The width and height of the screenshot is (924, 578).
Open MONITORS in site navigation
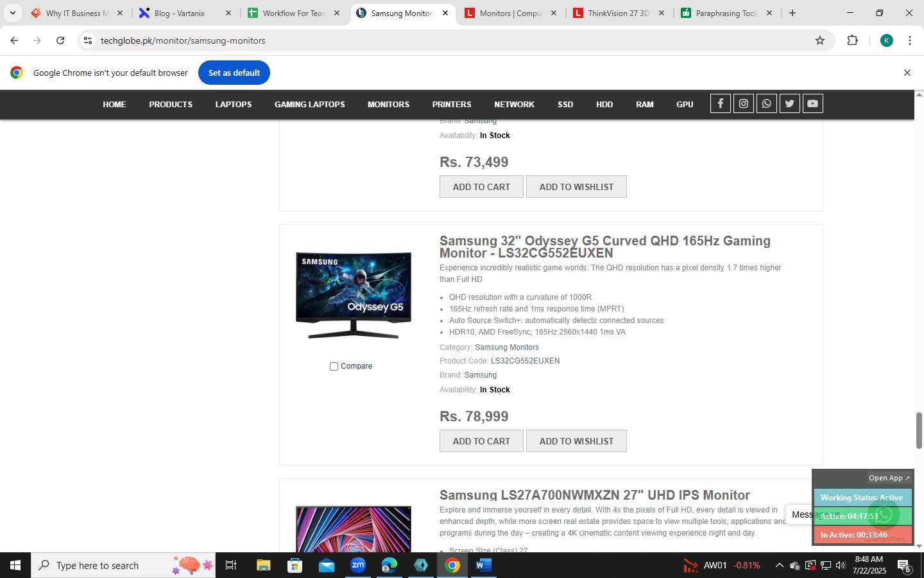coord(388,104)
